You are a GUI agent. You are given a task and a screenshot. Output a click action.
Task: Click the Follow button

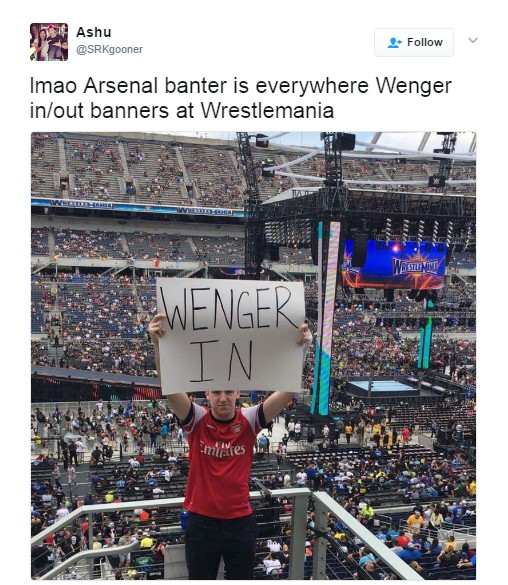click(414, 43)
